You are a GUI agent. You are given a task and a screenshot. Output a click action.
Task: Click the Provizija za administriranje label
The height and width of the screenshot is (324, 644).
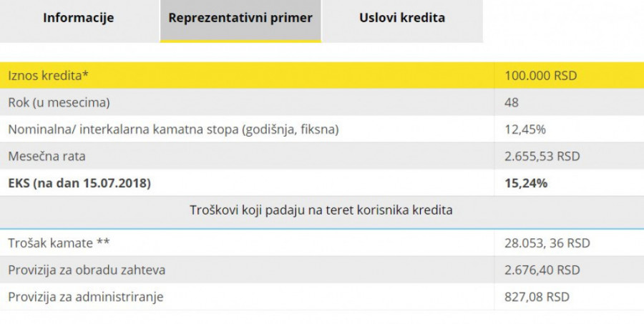click(90, 296)
